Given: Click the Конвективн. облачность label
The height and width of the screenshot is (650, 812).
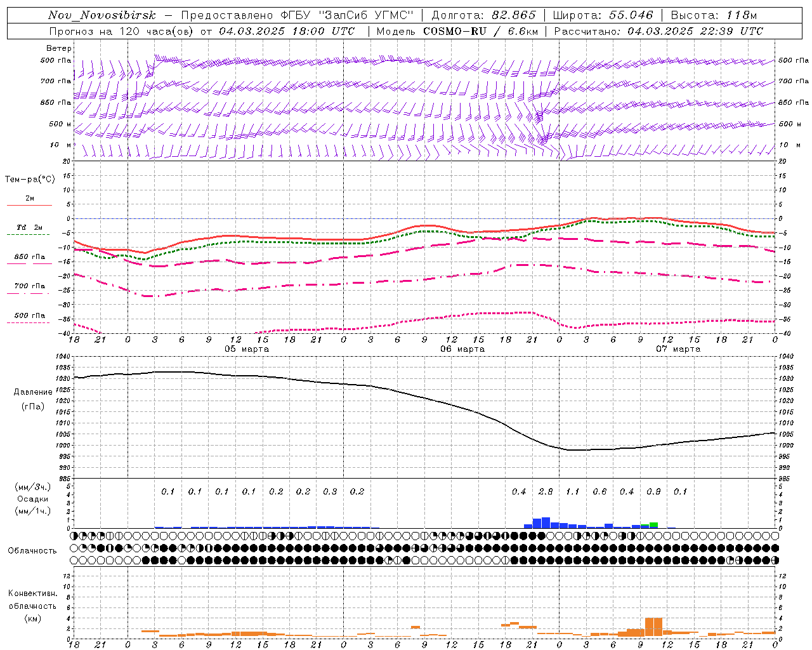Looking at the screenshot, I should click(32, 600).
